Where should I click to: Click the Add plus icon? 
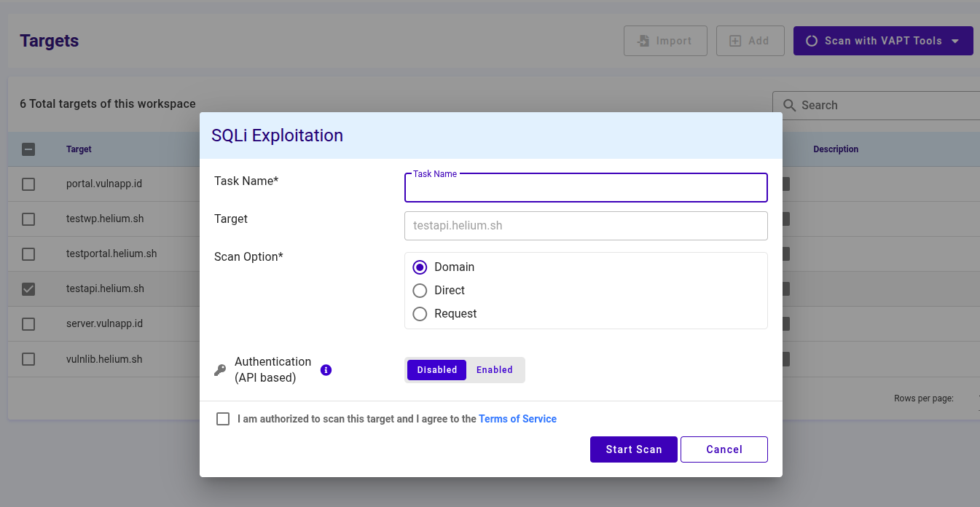pyautogui.click(x=734, y=40)
